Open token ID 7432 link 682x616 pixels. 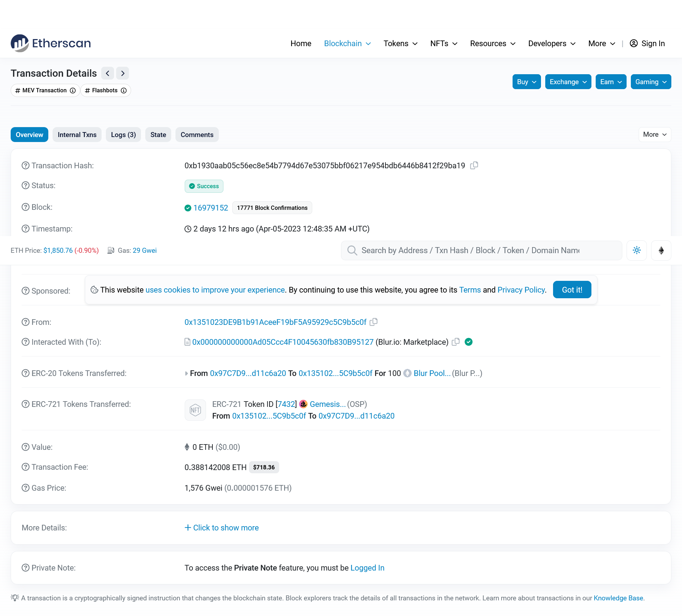click(286, 404)
